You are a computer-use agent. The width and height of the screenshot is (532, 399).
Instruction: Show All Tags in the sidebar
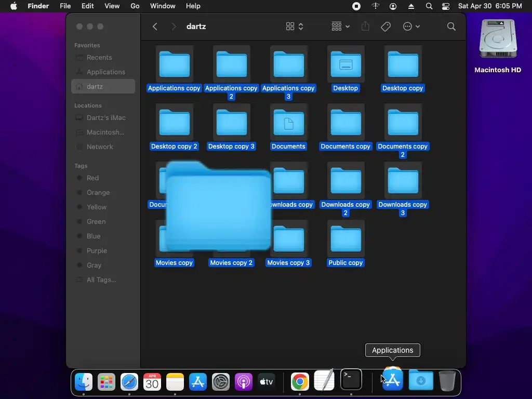[x=103, y=280]
